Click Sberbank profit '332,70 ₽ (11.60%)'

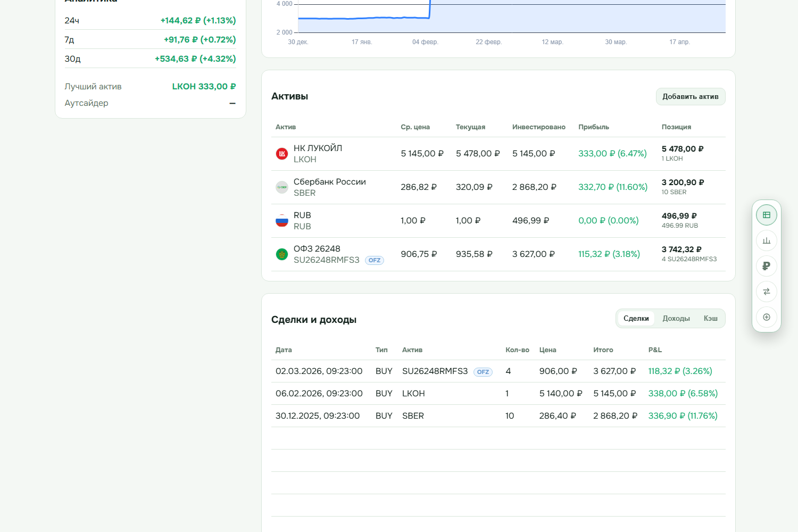coord(613,187)
